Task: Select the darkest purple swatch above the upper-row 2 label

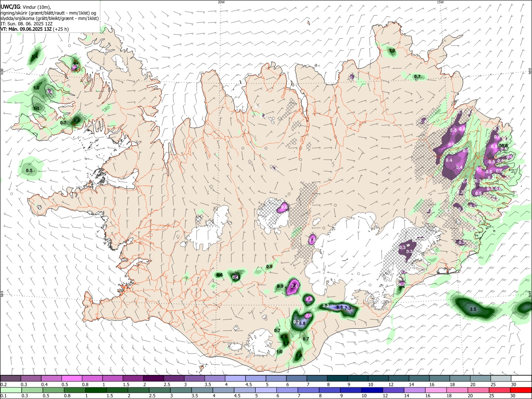Action: tap(153, 379)
